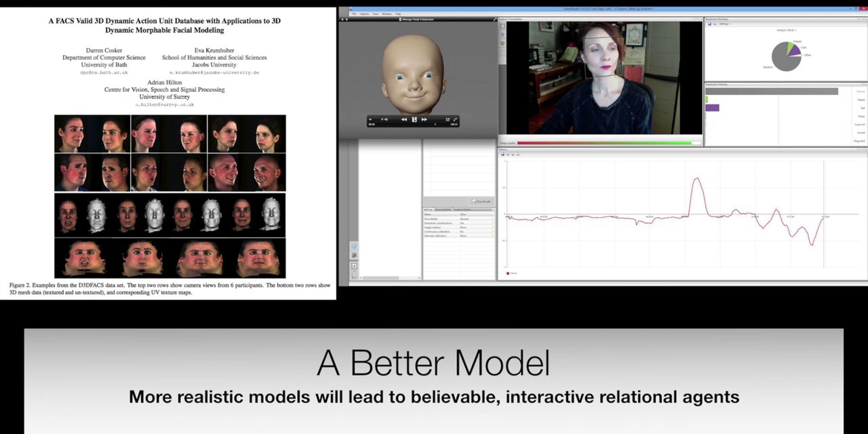Save the Valence line chart
This screenshot has height=434, width=868.
click(x=502, y=154)
